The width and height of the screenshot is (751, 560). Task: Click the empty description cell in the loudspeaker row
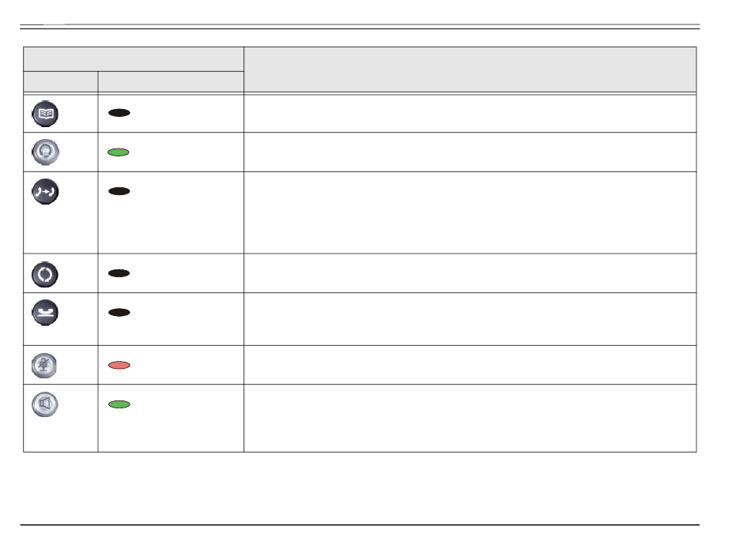(x=470, y=419)
